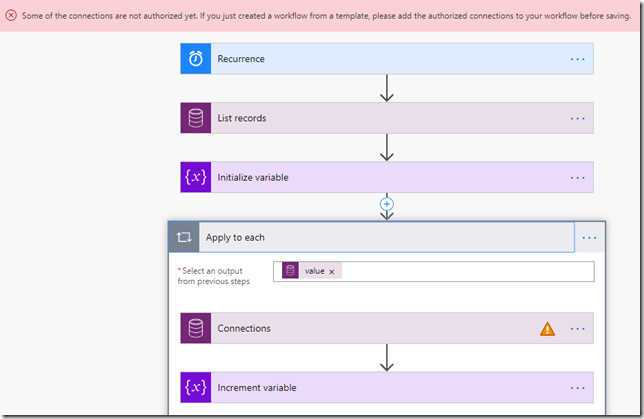
Task: Click the value dynamic content token
Action: 312,271
